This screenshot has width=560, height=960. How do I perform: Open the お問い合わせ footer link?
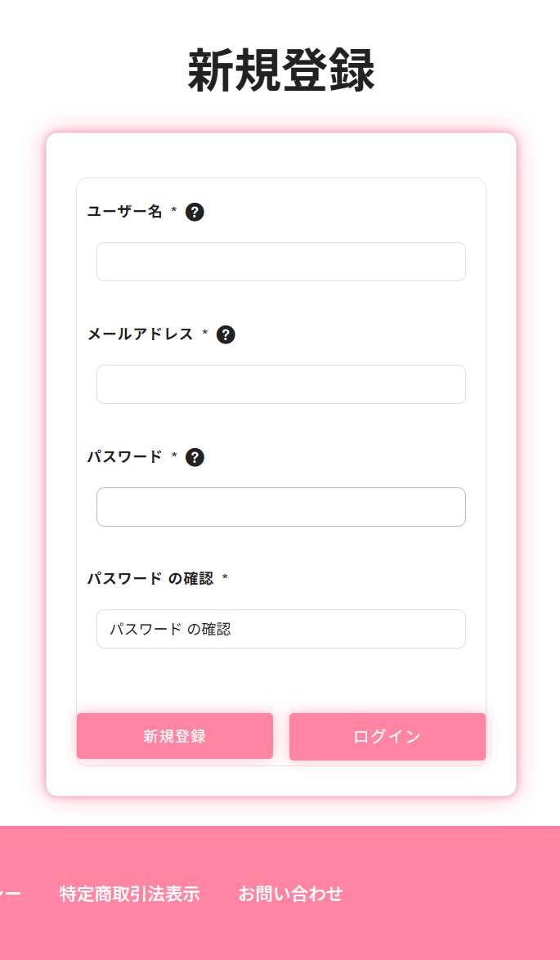pos(291,894)
